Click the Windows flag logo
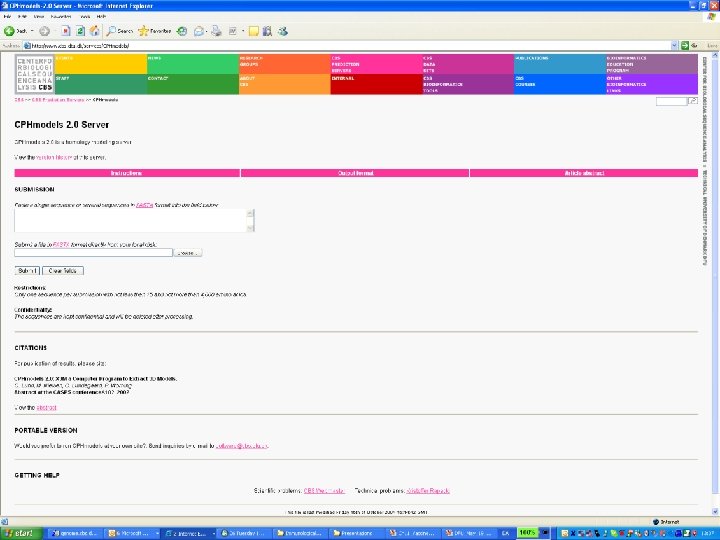Viewport: 720px width, 540px height. (711, 17)
